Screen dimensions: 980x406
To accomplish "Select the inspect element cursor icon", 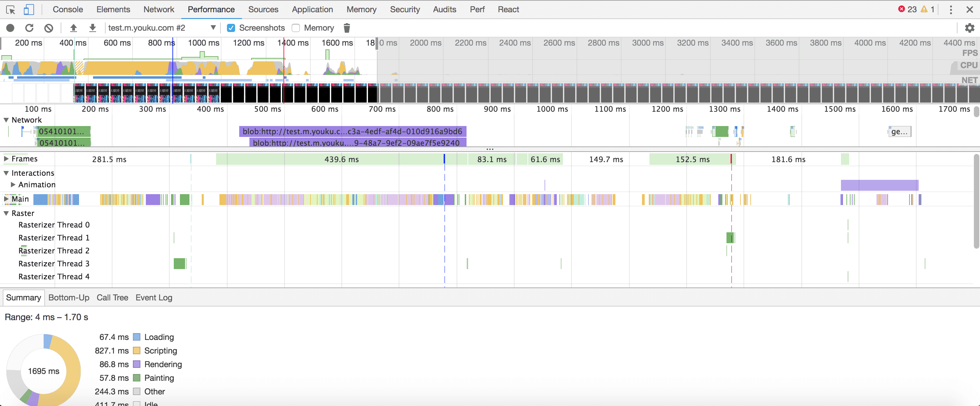I will pyautogui.click(x=11, y=10).
